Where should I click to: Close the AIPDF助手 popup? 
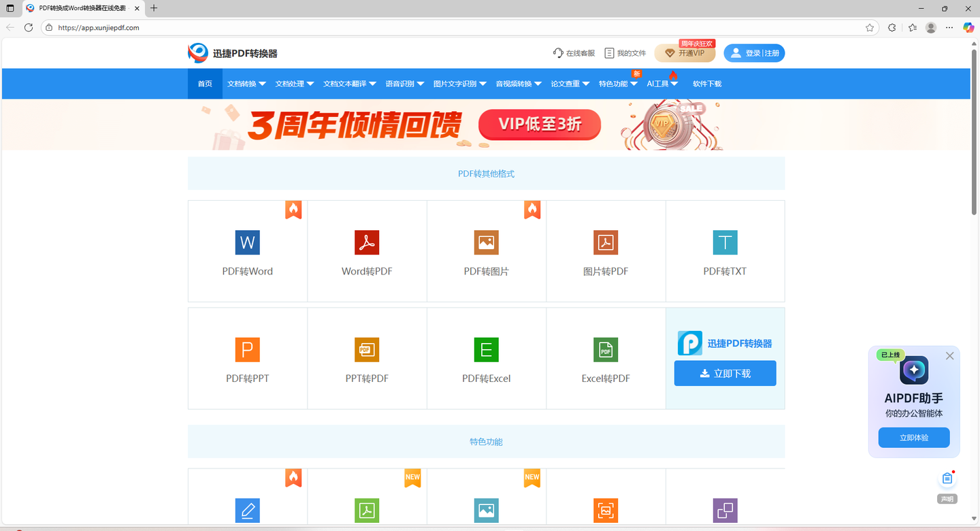point(950,356)
